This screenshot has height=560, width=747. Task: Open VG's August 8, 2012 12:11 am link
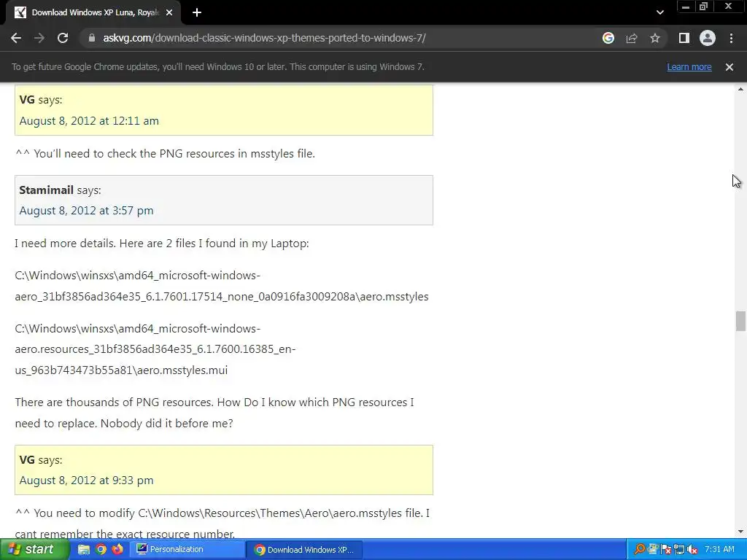(x=89, y=121)
